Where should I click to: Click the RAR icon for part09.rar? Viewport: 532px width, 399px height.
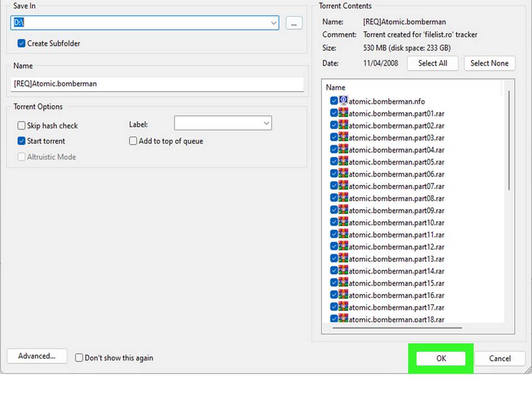(344, 209)
